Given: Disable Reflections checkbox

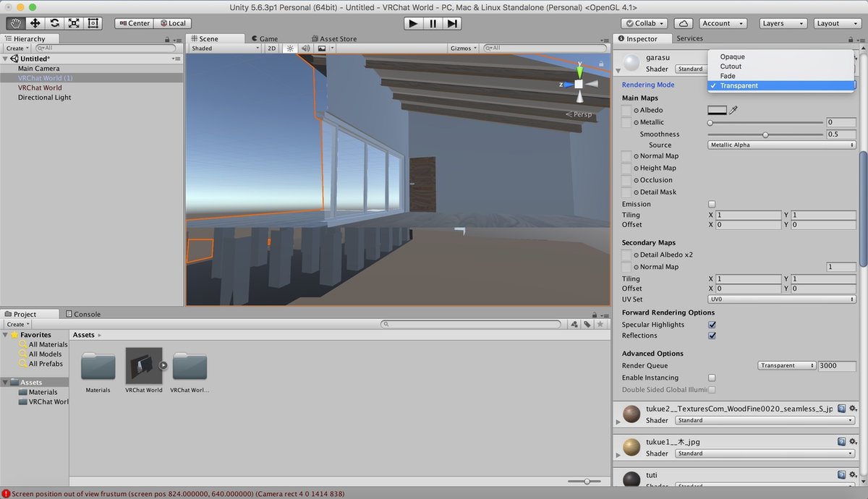Looking at the screenshot, I should tap(712, 335).
